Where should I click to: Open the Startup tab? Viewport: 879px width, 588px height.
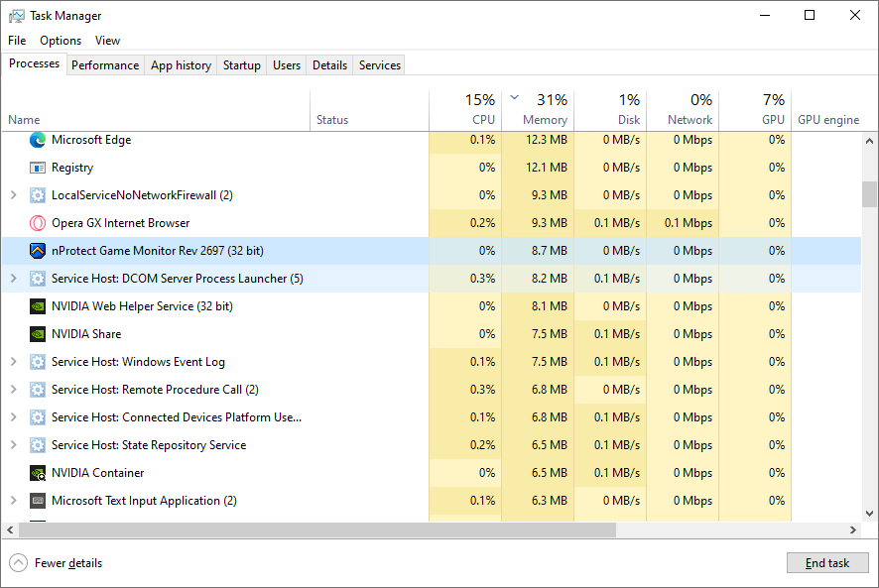coord(242,65)
